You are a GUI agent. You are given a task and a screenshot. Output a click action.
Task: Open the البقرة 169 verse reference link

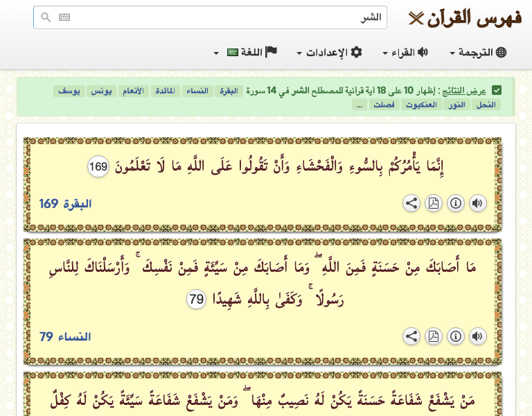click(66, 204)
